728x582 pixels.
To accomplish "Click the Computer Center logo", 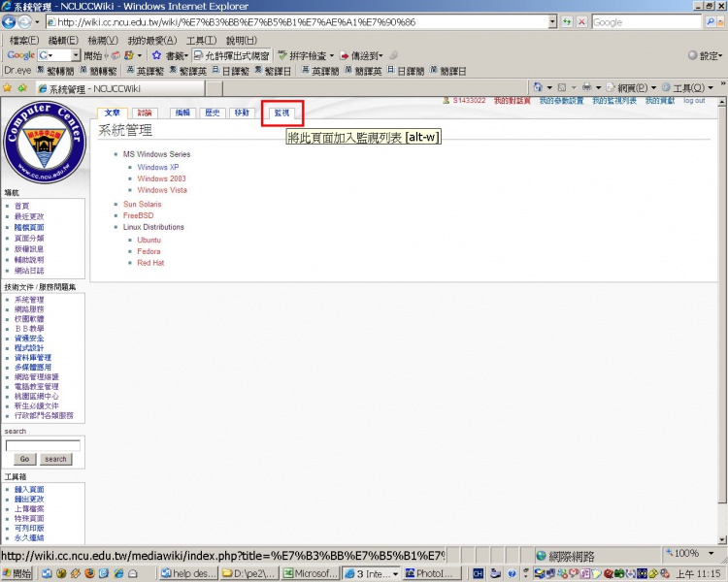I will [x=42, y=141].
